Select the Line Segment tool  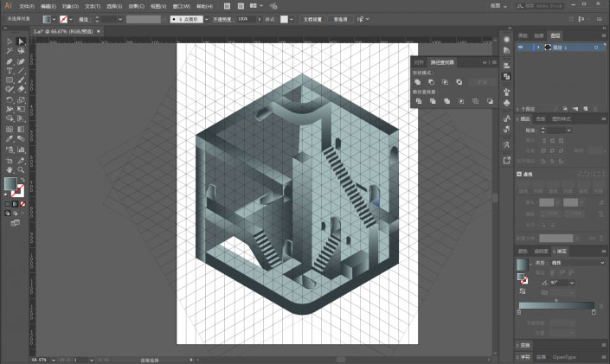pyautogui.click(x=21, y=71)
